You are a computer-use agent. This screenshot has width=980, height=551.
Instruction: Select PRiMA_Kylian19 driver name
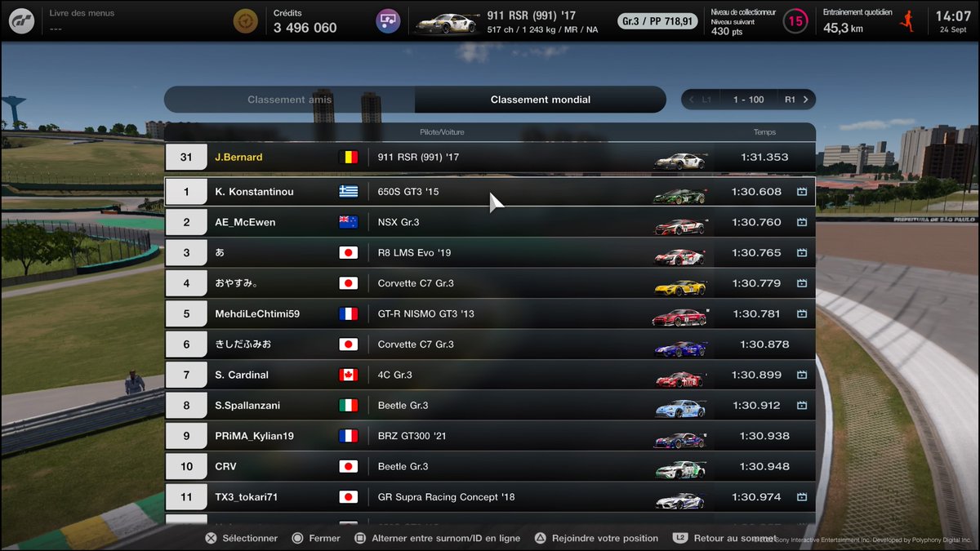pos(254,436)
